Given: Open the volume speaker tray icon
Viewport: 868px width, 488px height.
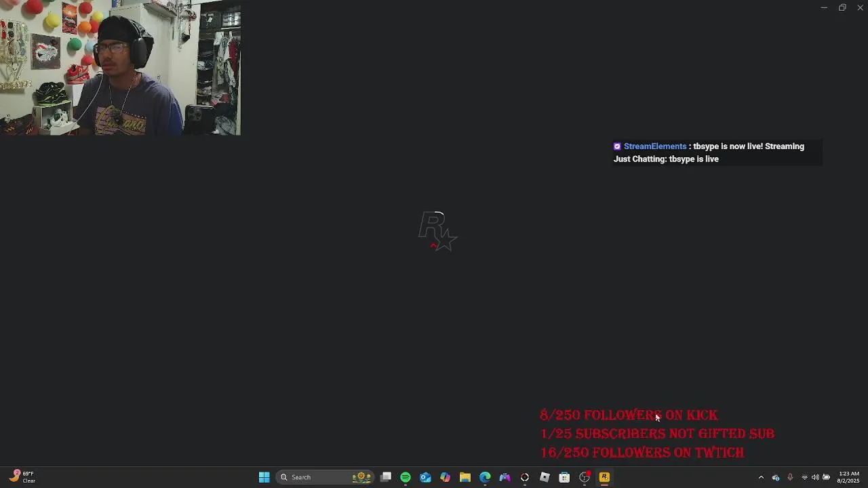Looking at the screenshot, I should click(815, 477).
